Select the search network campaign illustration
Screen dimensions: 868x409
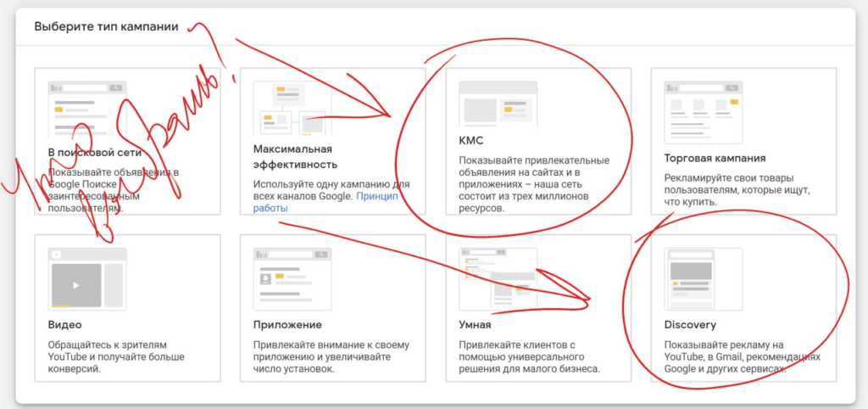[87, 108]
